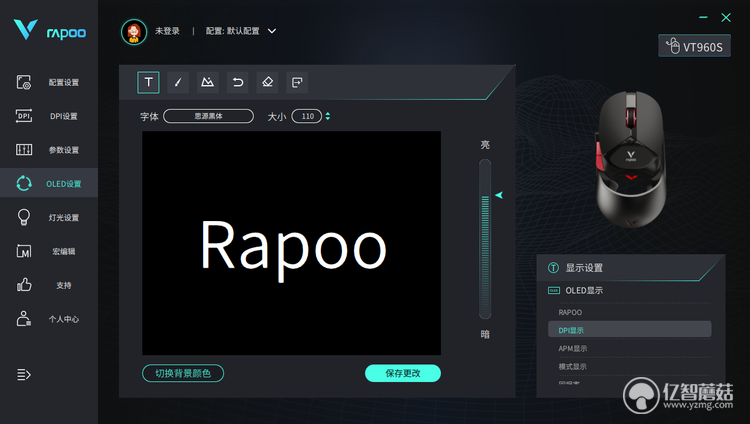750x424 pixels.
Task: Click the VT960S mouse product image
Action: tap(630, 158)
